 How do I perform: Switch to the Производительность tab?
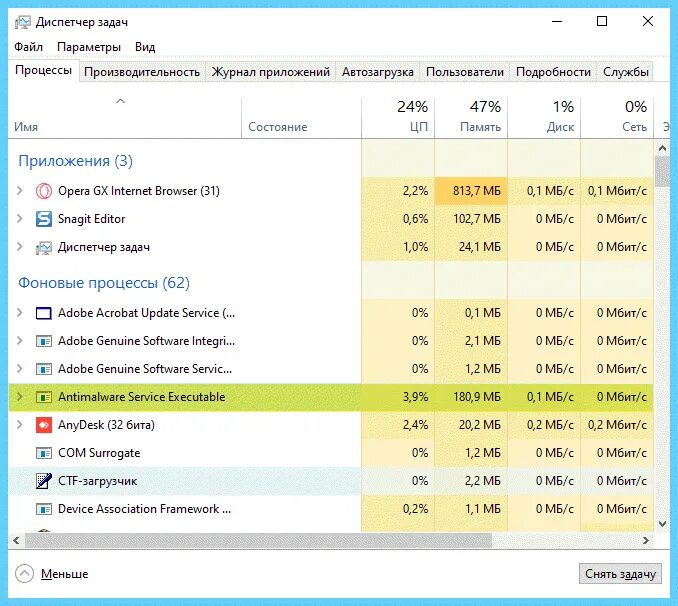142,72
